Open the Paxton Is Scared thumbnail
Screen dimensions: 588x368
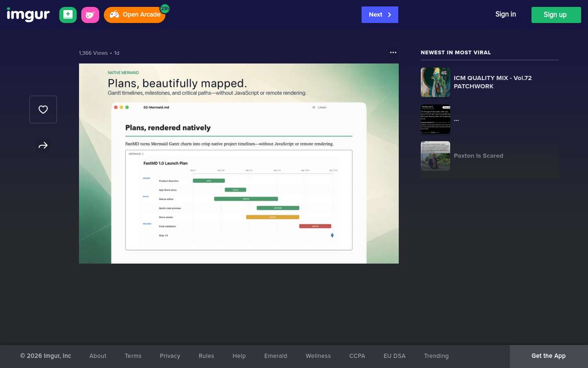click(x=435, y=156)
